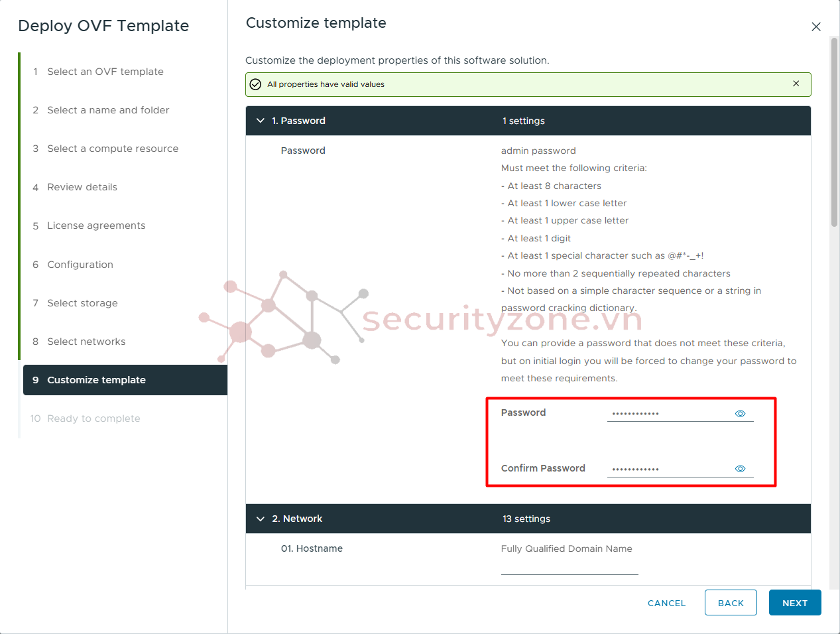
Task: Collapse the 1. Password section chevron
Action: [x=261, y=121]
